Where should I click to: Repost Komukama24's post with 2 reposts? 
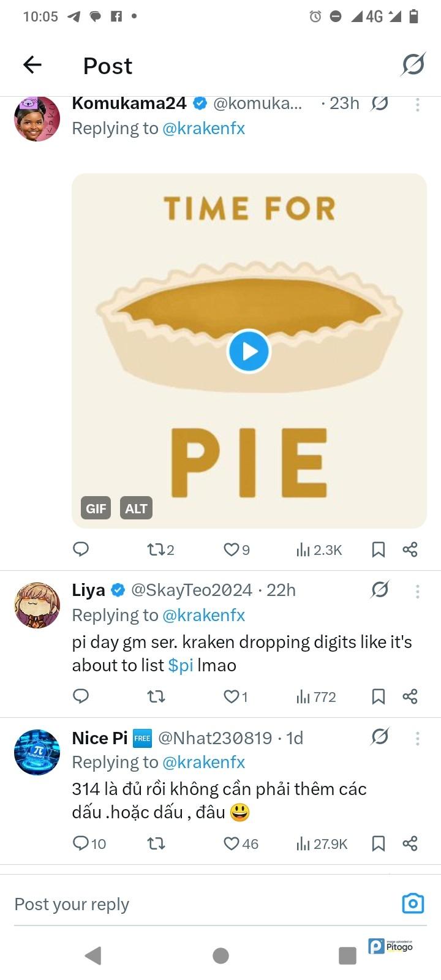pyautogui.click(x=160, y=549)
